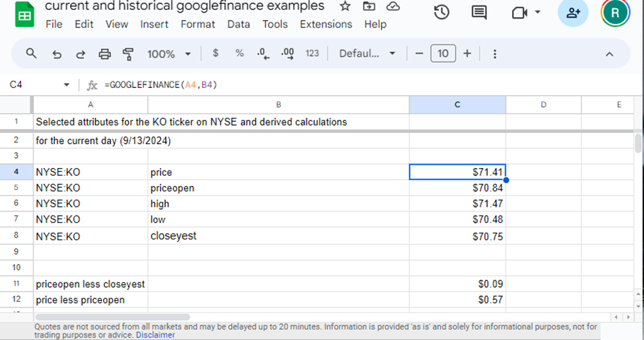Increase decimal places
644x340 pixels.
tap(287, 54)
